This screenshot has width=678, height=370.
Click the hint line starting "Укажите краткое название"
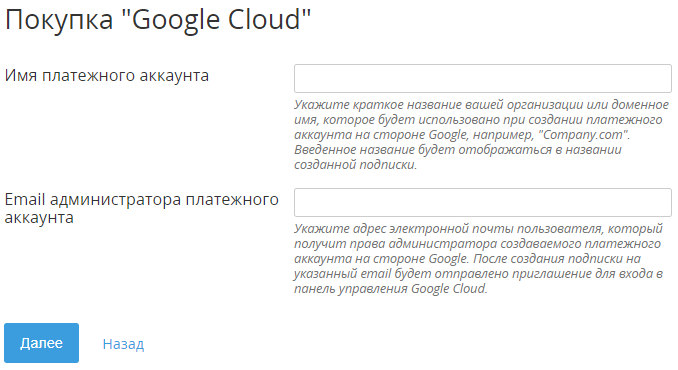(482, 105)
